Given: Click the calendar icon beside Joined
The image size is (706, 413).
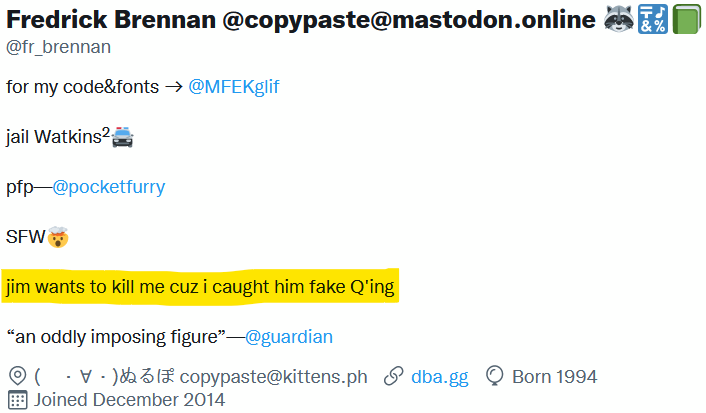Looking at the screenshot, I should (x=18, y=400).
